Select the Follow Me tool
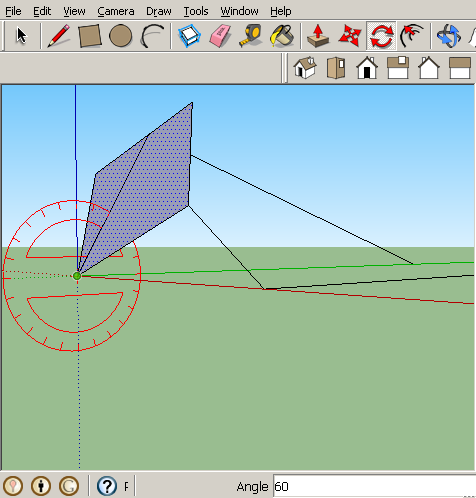The image size is (476, 498). click(412, 36)
